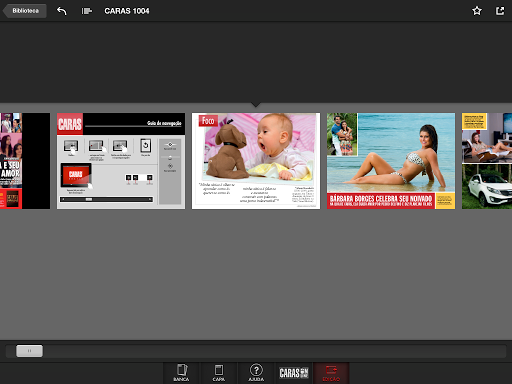512x384 pixels.
Task: Open the CARAS online logo tab
Action: tap(294, 373)
